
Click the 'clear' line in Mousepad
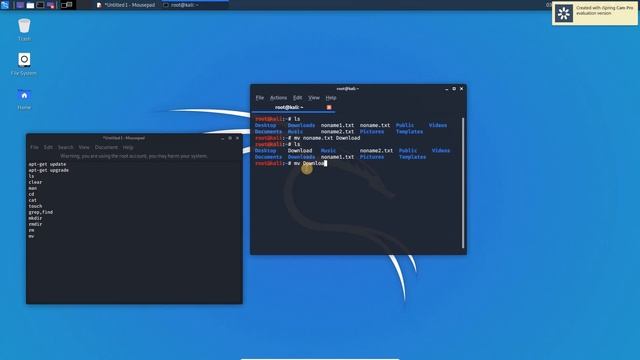pos(35,182)
